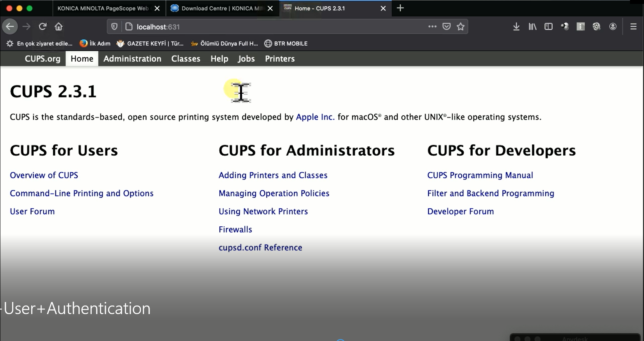Open the hamburger application menu

(x=633, y=27)
